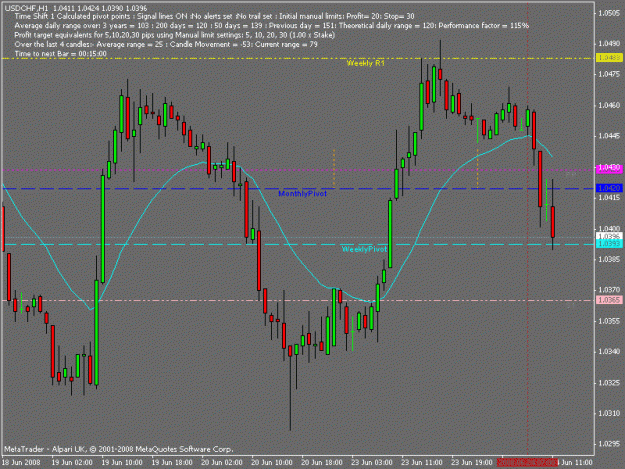Click the 1.0400 price axis value
Viewport: 625px width, 469px height.
pos(609,229)
